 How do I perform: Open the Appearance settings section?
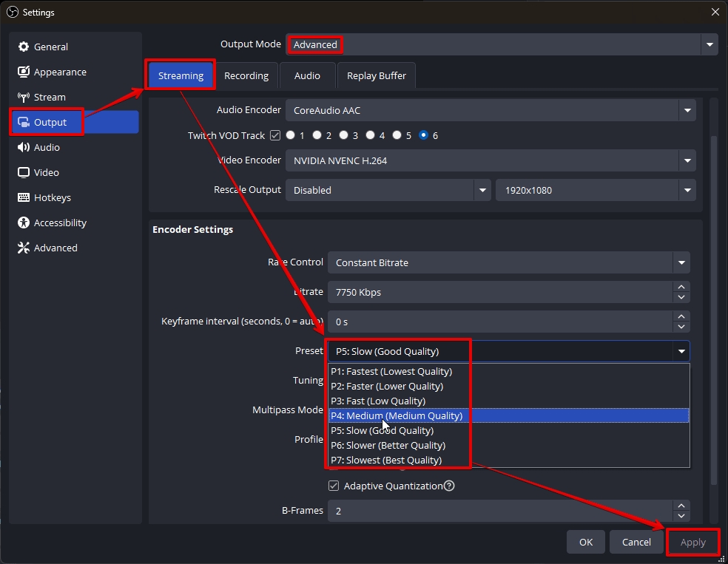(x=74, y=72)
